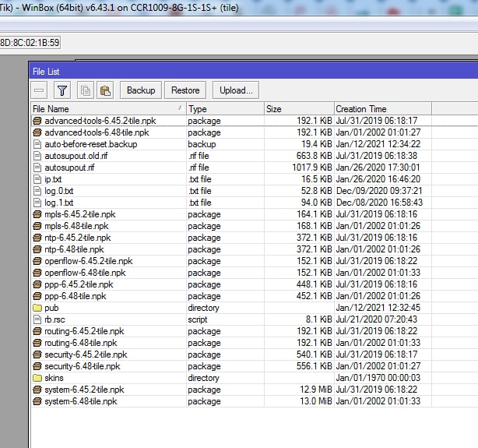
Task: Click the Backup button
Action: click(x=141, y=90)
